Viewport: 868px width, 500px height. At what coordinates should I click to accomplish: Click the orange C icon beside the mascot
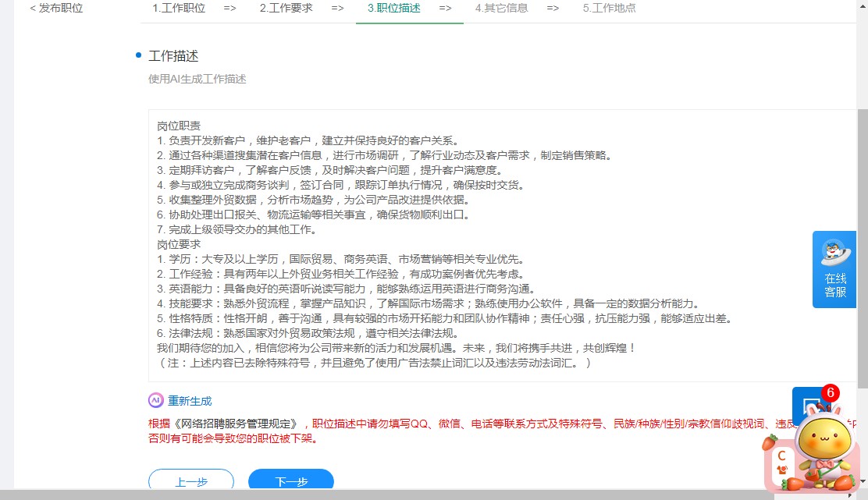point(780,460)
